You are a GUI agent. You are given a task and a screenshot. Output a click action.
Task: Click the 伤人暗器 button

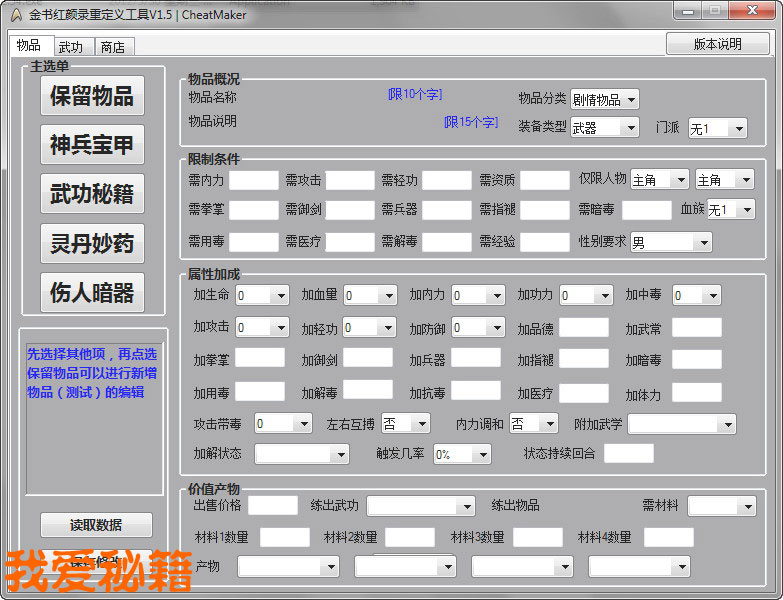point(92,292)
